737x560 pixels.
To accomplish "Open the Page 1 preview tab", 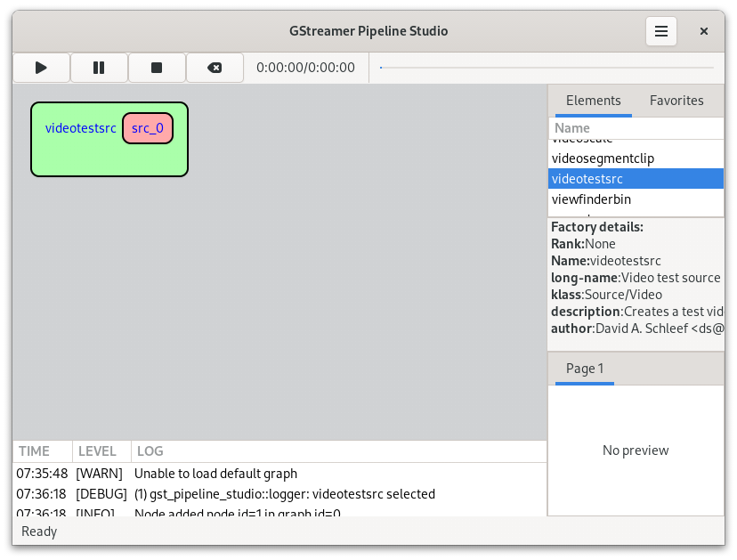I will (x=584, y=369).
